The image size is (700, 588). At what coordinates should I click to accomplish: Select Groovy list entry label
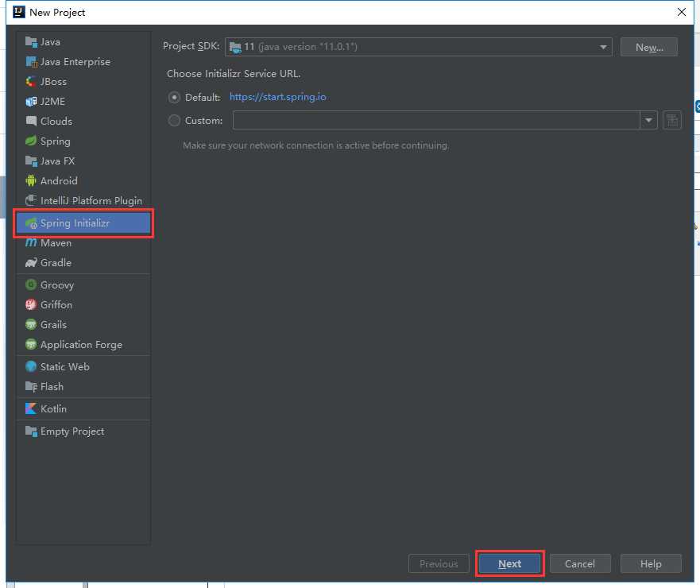pyautogui.click(x=57, y=284)
